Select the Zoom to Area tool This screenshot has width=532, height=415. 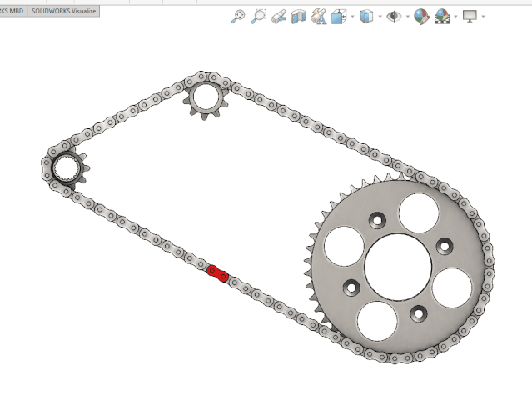[x=258, y=16]
